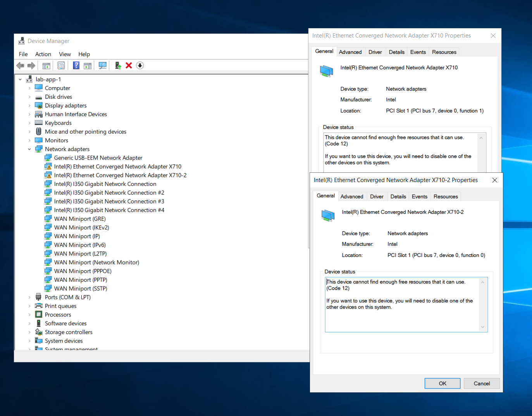Click the adapter icon in X710-2 Properties dialog
Image resolution: width=532 pixels, height=416 pixels.
point(328,215)
